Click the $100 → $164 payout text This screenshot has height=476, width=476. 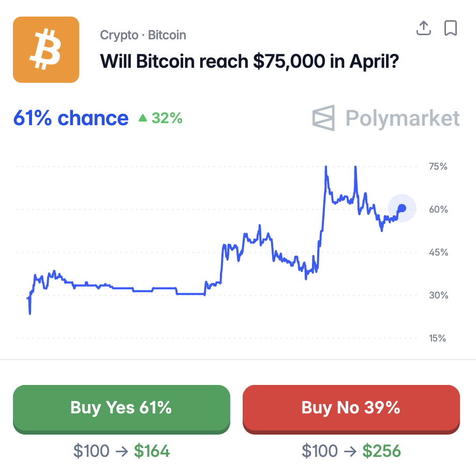[x=122, y=451]
